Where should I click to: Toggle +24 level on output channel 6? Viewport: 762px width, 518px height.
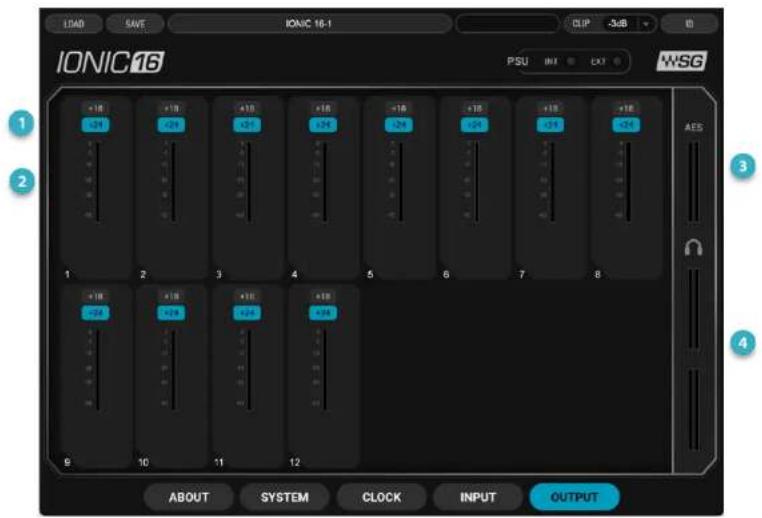[x=475, y=125]
